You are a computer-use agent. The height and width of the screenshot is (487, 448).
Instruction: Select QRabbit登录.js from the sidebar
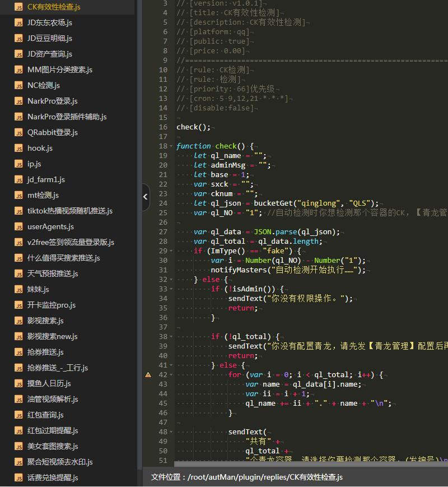click(52, 133)
